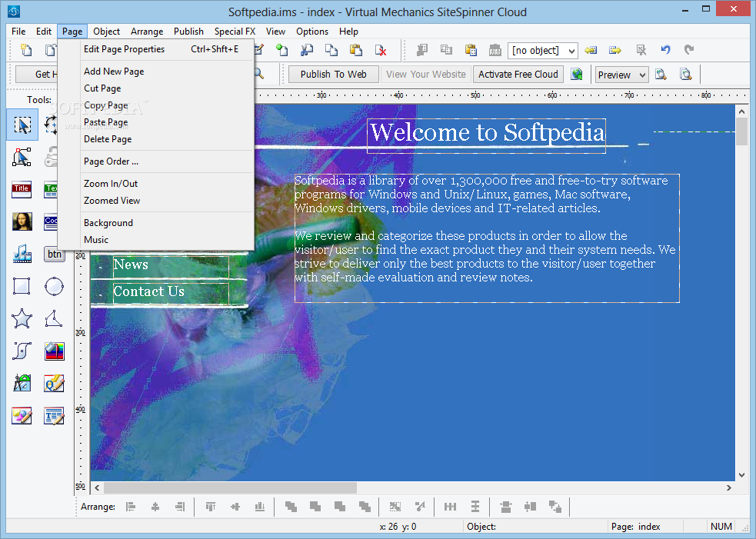The height and width of the screenshot is (539, 756).
Task: Click align top arrange icon
Action: tap(210, 507)
